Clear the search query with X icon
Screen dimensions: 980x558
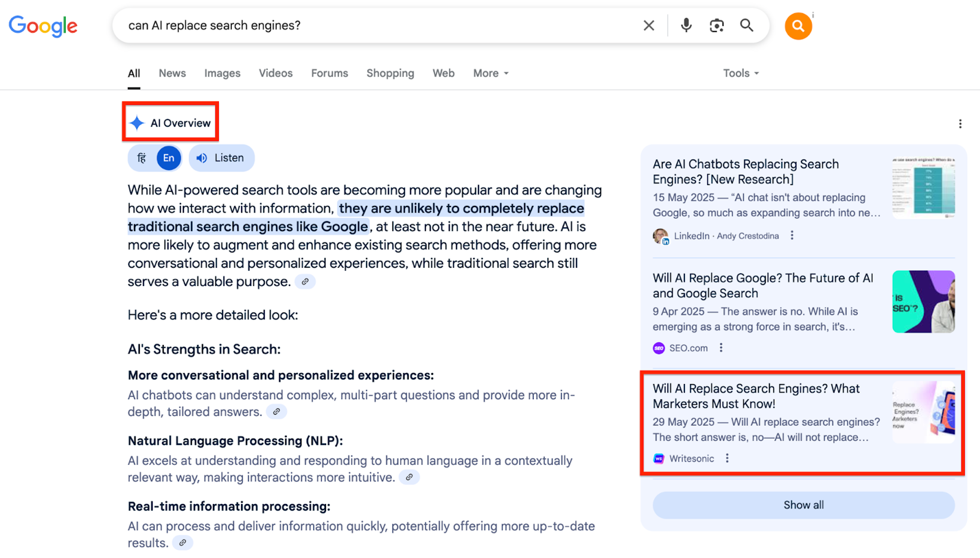649,26
